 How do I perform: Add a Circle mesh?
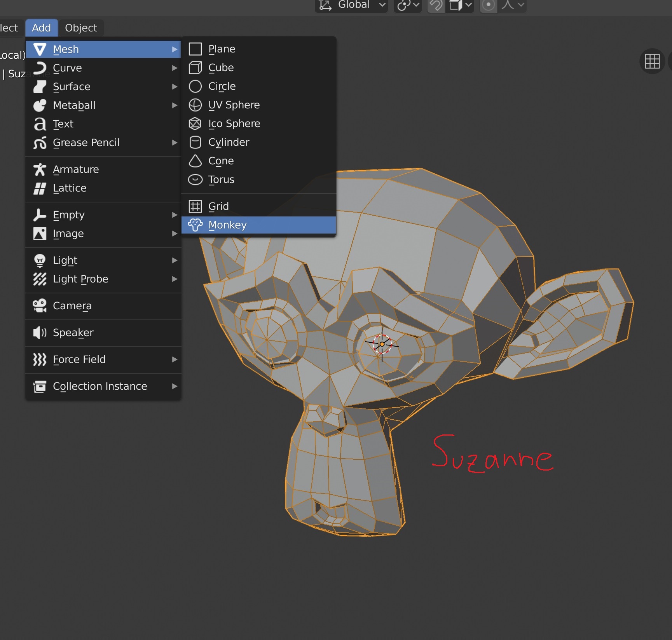tap(258, 86)
